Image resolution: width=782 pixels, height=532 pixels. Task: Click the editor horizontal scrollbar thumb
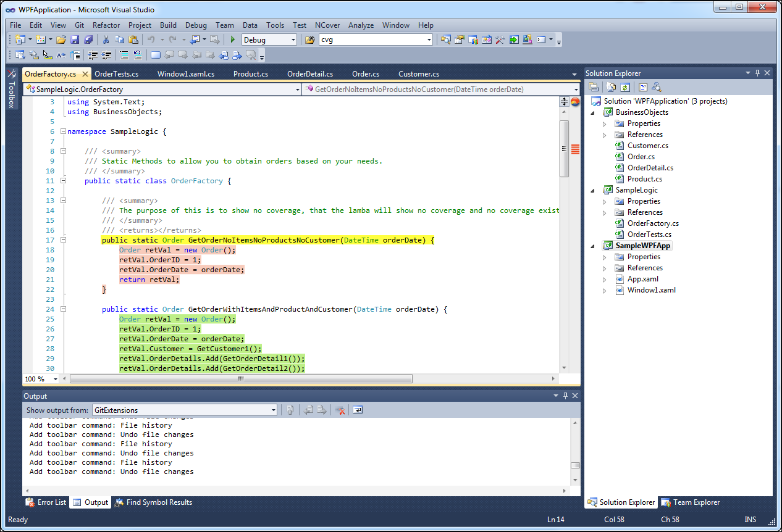click(240, 379)
